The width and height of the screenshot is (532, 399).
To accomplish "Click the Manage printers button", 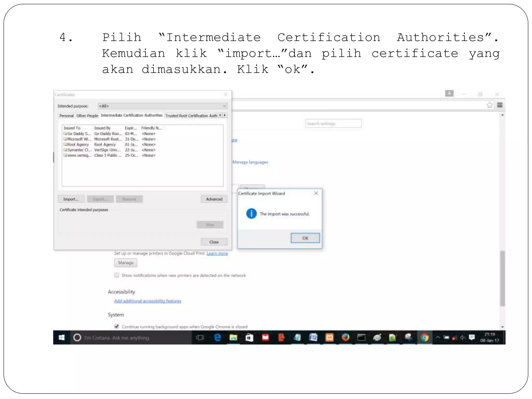I will tap(126, 263).
